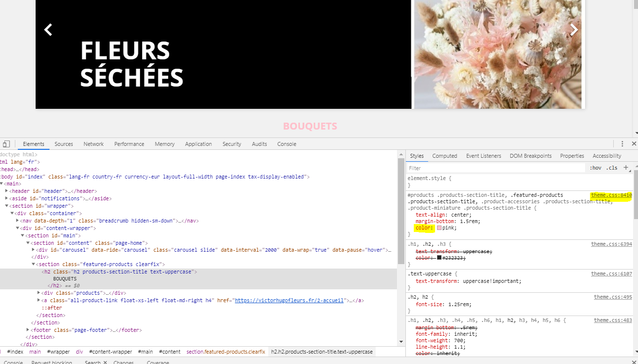Expand the header element node
The height and width of the screenshot is (364, 638).
point(6,191)
